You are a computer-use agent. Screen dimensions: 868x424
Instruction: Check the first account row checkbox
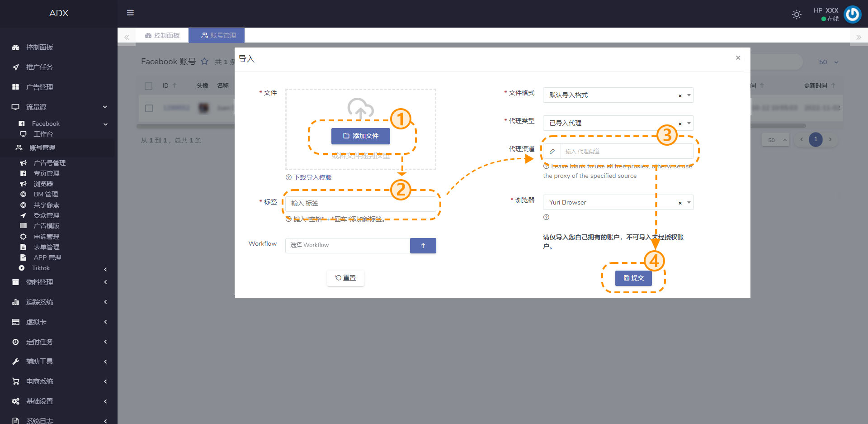point(149,108)
